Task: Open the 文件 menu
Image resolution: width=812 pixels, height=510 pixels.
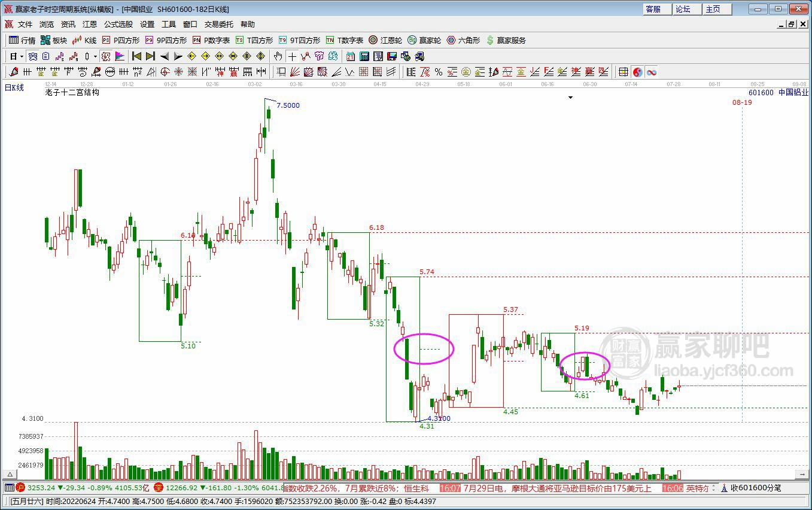Action: click(25, 25)
